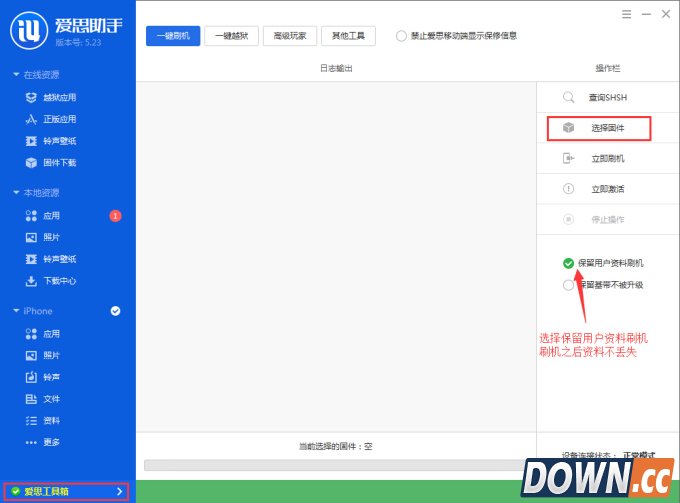The width and height of the screenshot is (680, 503).
Task: Enable 保留基带不被升级 option
Action: pyautogui.click(x=568, y=285)
